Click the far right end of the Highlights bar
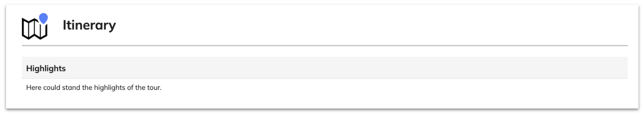 620,68
